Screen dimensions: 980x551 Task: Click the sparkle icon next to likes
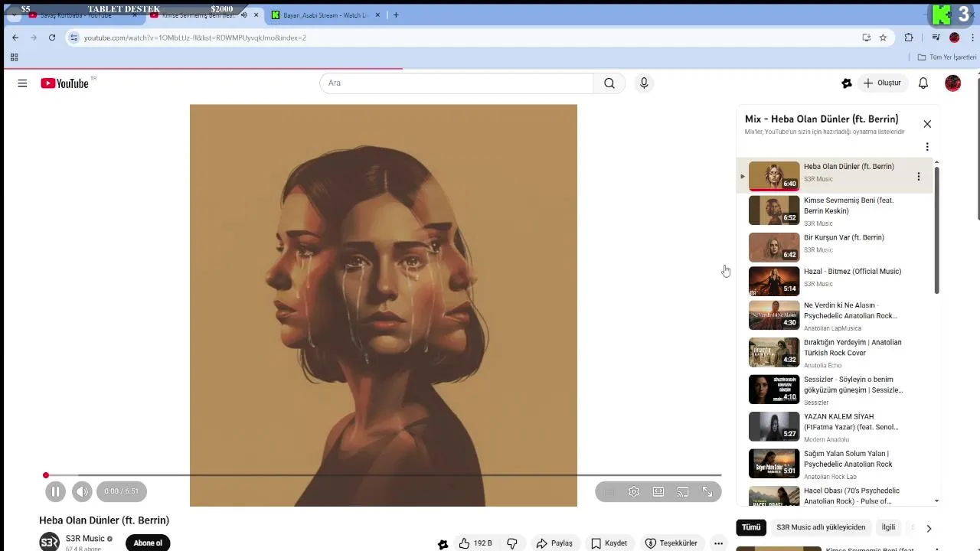click(x=443, y=544)
